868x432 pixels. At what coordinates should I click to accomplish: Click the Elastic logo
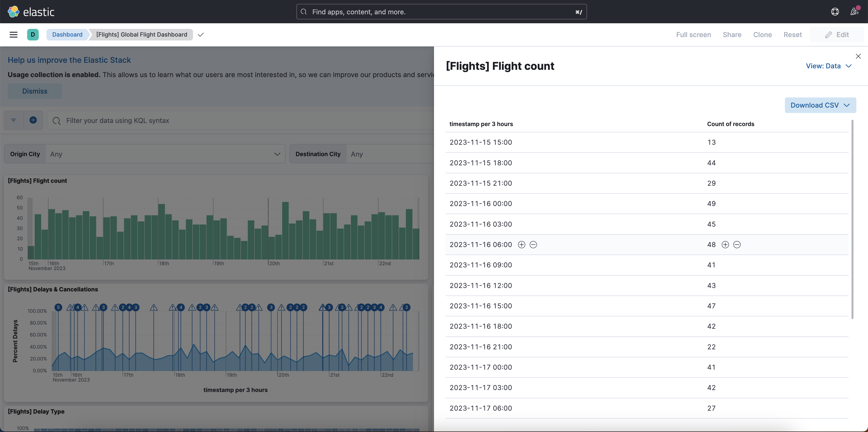coord(31,12)
